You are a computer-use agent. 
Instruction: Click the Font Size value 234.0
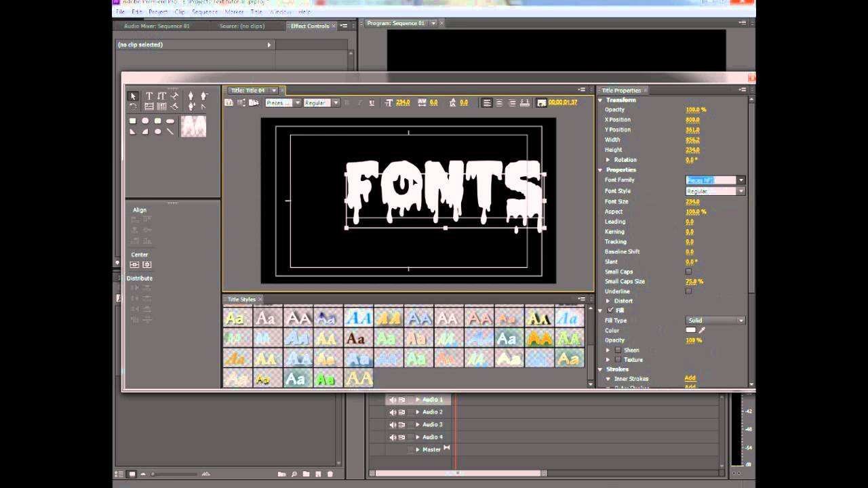pyautogui.click(x=692, y=202)
